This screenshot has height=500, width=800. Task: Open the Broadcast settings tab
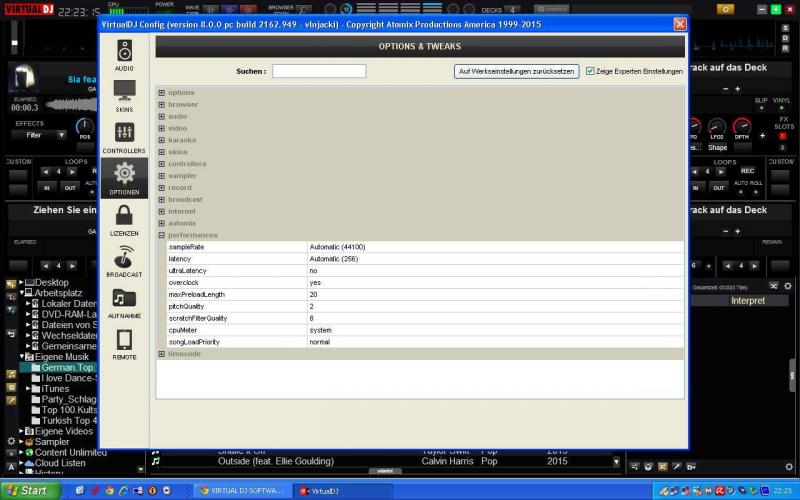(x=124, y=261)
